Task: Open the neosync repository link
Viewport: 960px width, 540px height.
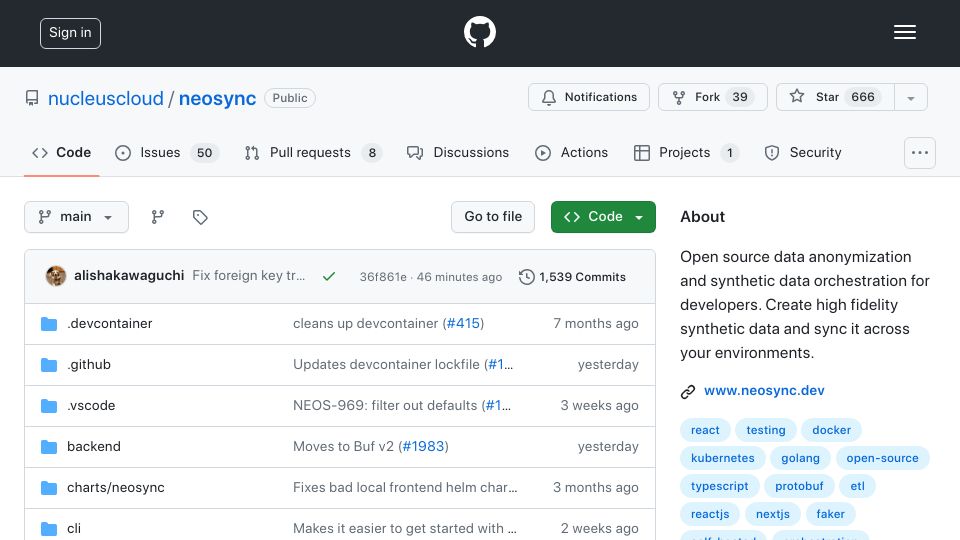Action: (217, 98)
